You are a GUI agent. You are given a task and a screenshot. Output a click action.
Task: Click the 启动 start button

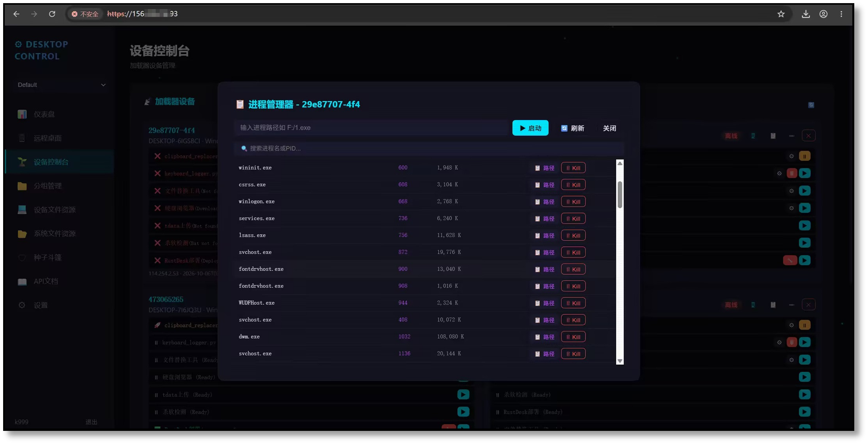530,128
